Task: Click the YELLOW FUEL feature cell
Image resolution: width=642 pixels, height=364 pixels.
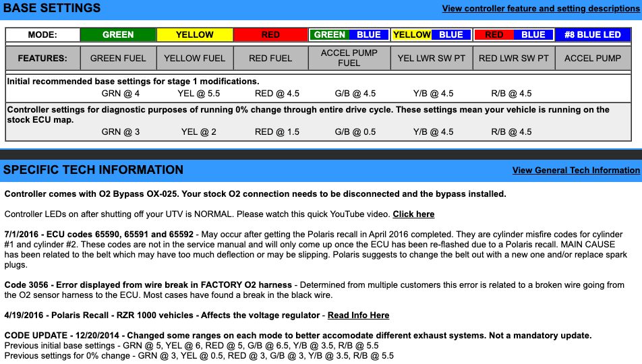Action: tap(194, 59)
